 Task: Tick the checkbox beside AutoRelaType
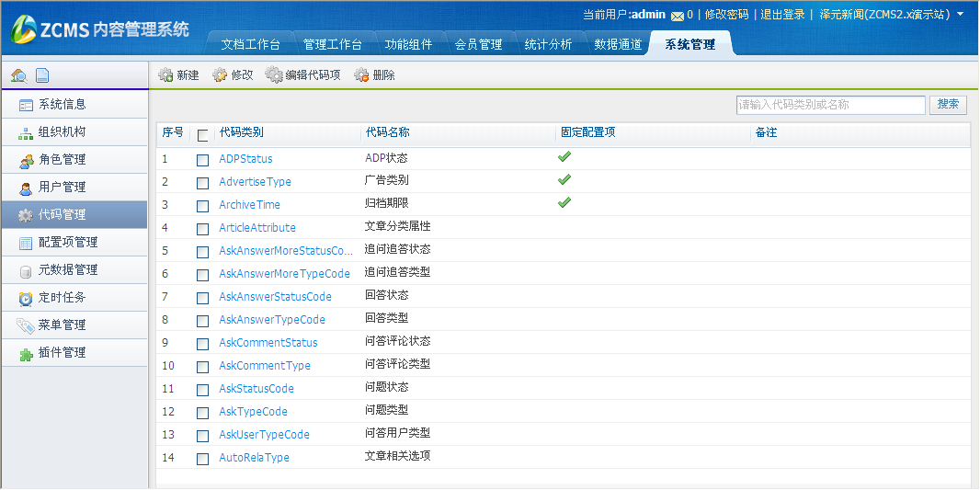point(203,459)
